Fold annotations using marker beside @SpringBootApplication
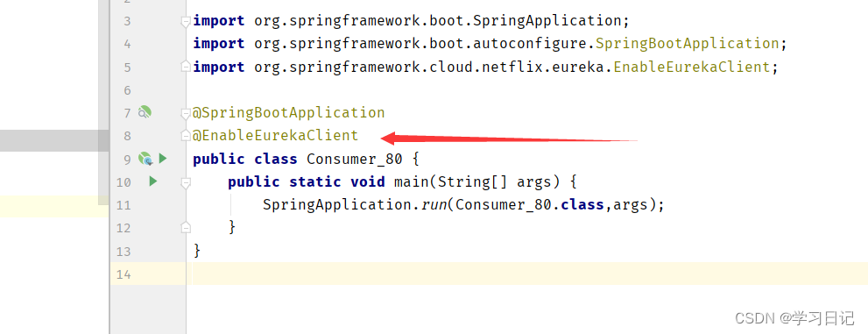Screen dimensions: 868x334 coord(186,113)
